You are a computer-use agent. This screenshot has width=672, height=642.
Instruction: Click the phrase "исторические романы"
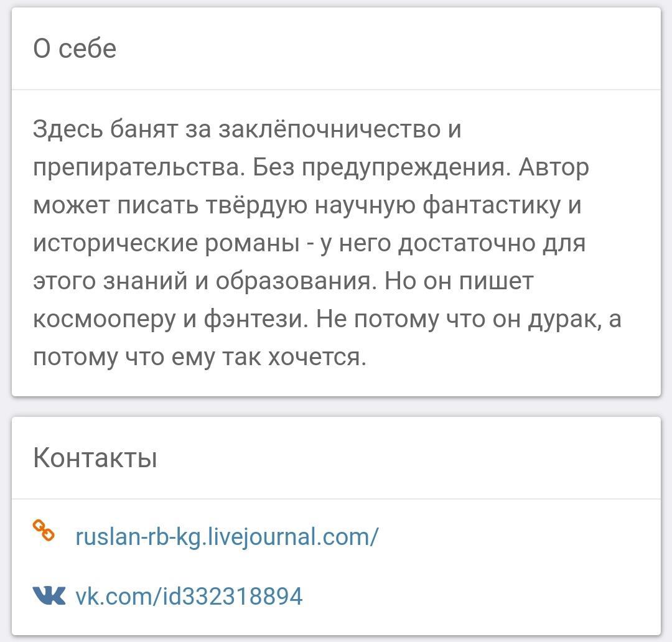(166, 243)
